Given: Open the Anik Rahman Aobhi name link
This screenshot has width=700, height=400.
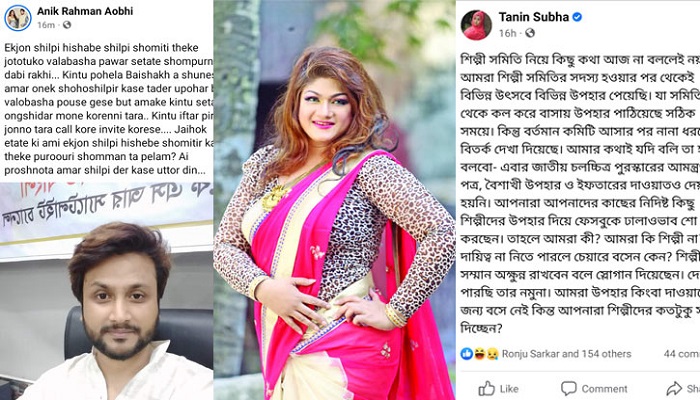Looking at the screenshot, I should (85, 11).
